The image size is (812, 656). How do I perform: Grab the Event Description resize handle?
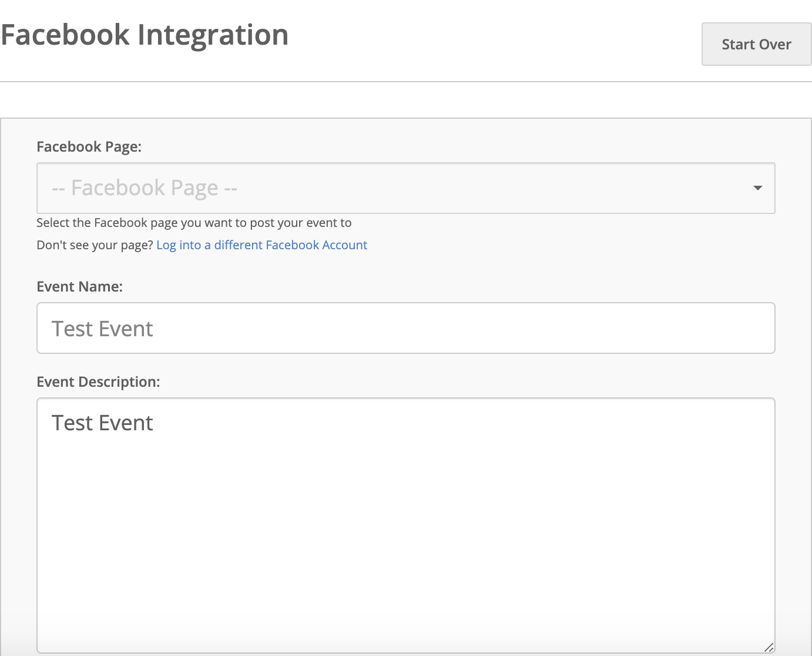pos(769,647)
